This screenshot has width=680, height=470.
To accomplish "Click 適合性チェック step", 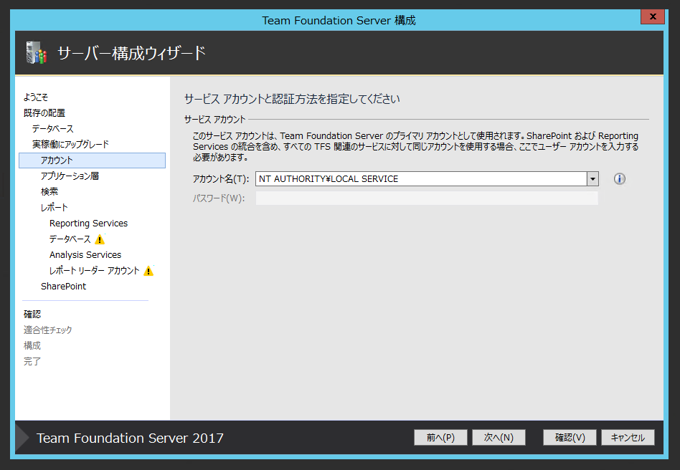I will coord(48,330).
